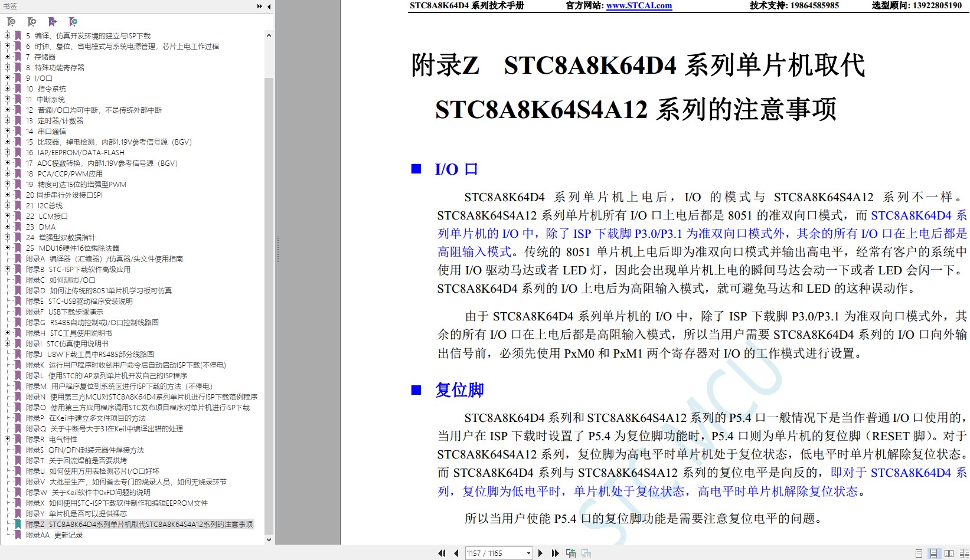Screen dimensions: 970x560
Task: Open bookmark 22 LCM接口
Action: [x=47, y=216]
